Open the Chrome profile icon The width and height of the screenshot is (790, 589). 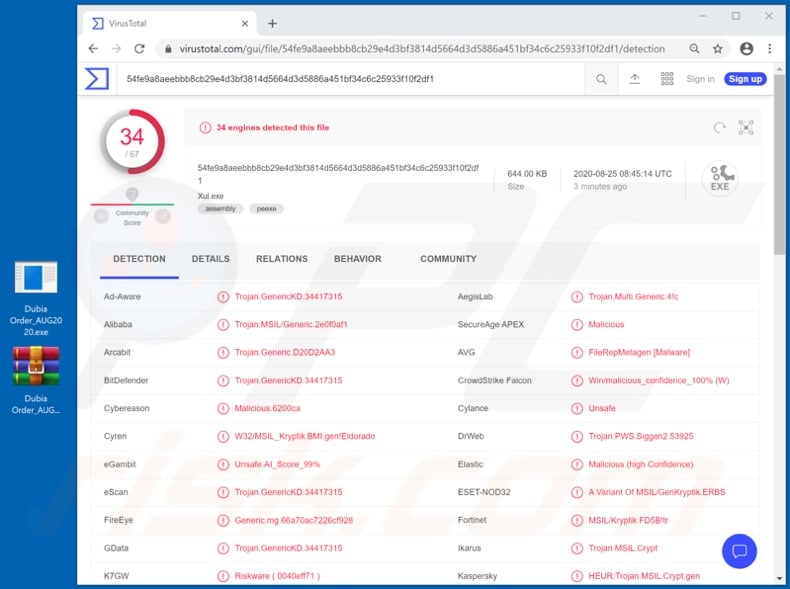coord(746,48)
